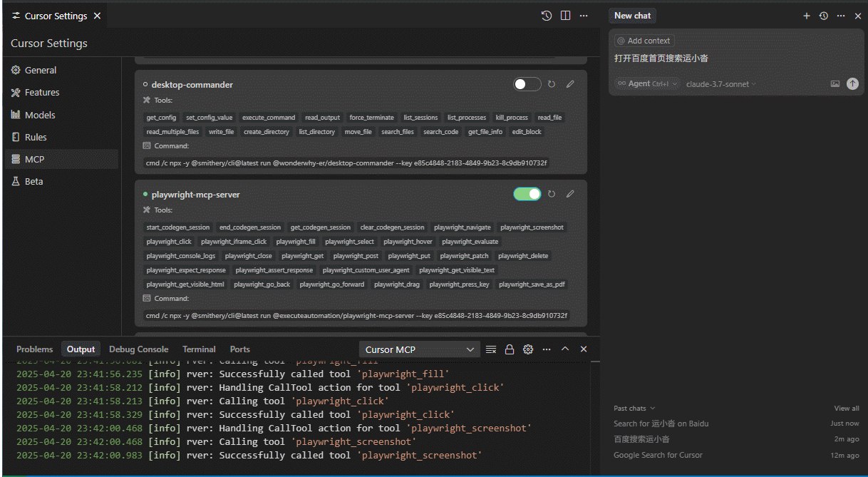Switch to the Debug Console tab

139,349
